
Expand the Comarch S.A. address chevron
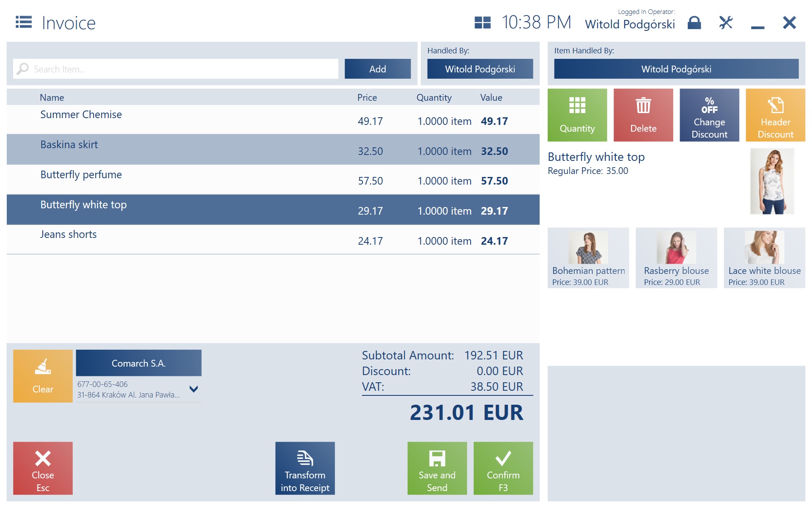[x=194, y=389]
